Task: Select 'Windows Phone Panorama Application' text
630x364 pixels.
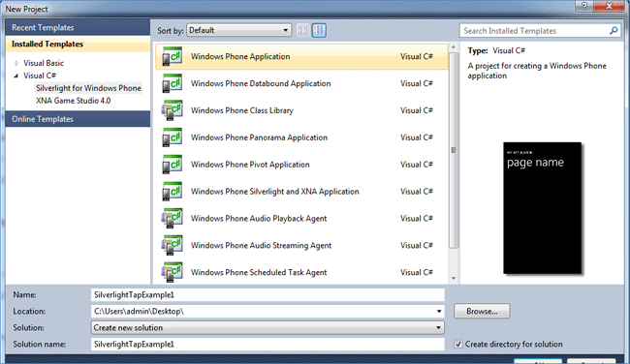Action: coord(259,137)
